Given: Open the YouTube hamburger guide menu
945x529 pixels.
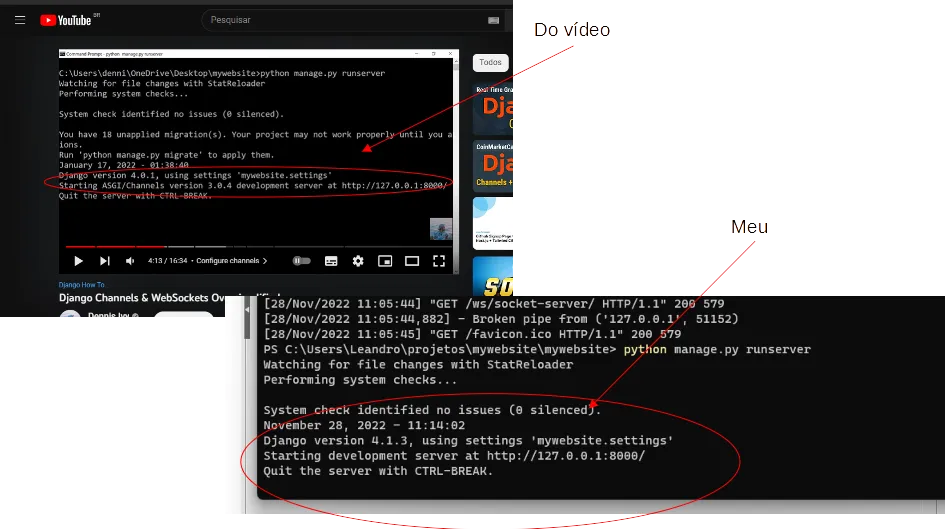Looking at the screenshot, I should [20, 20].
